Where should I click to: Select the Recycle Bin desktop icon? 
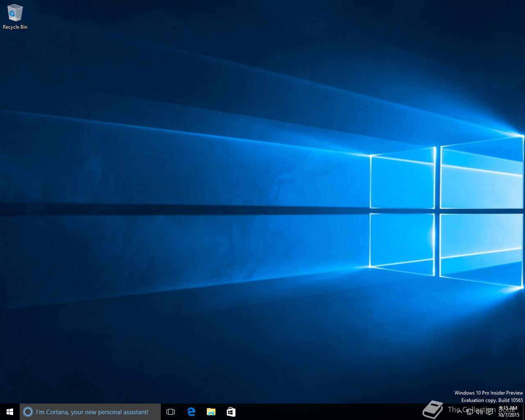click(x=15, y=17)
